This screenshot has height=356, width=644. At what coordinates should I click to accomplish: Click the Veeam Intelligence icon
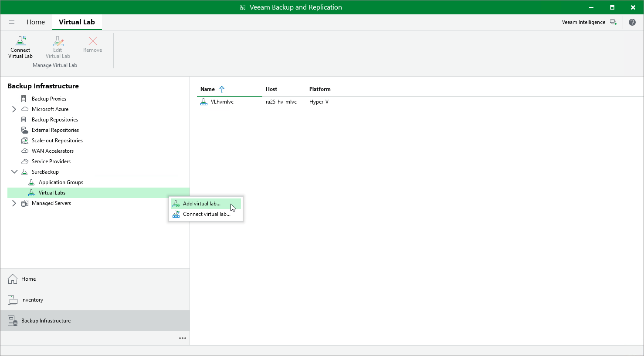pos(613,22)
